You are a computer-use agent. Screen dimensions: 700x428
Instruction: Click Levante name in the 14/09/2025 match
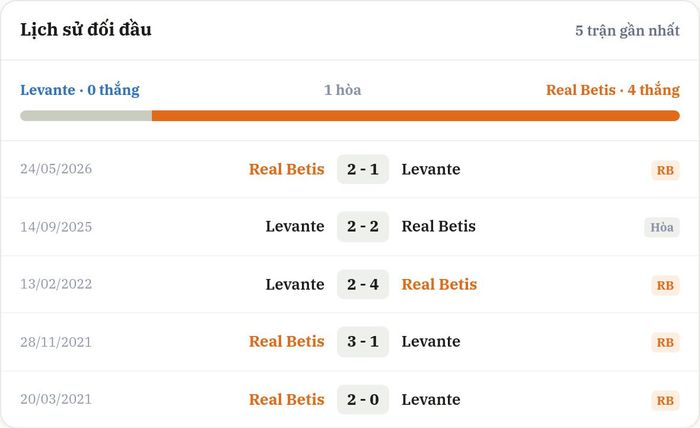click(x=295, y=226)
